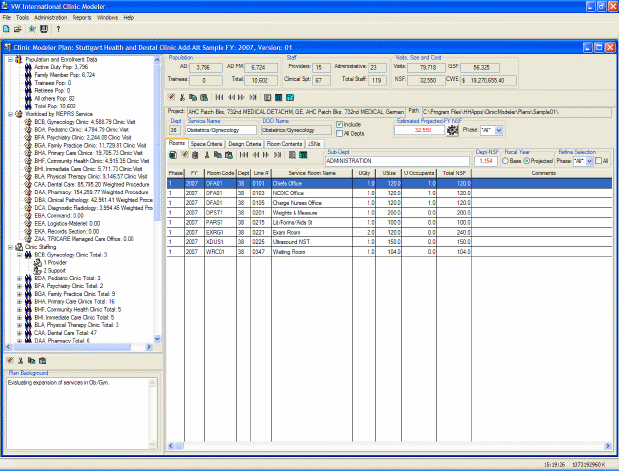Screen dimensions: 619x471
Task: Click cut icon above Plan Background
Action: 21,360
